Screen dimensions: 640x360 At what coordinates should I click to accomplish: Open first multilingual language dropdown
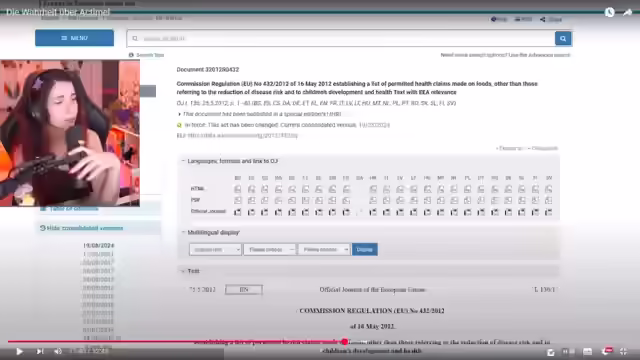click(x=215, y=249)
